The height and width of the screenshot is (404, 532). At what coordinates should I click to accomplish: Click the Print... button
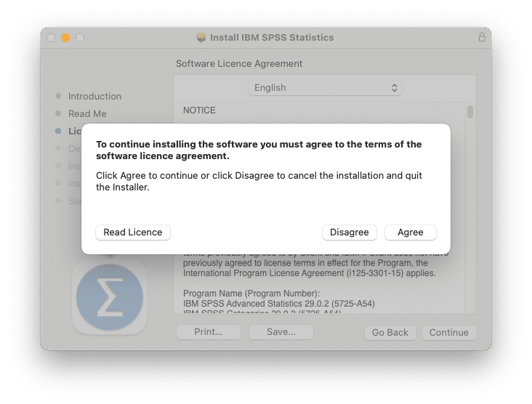(209, 332)
